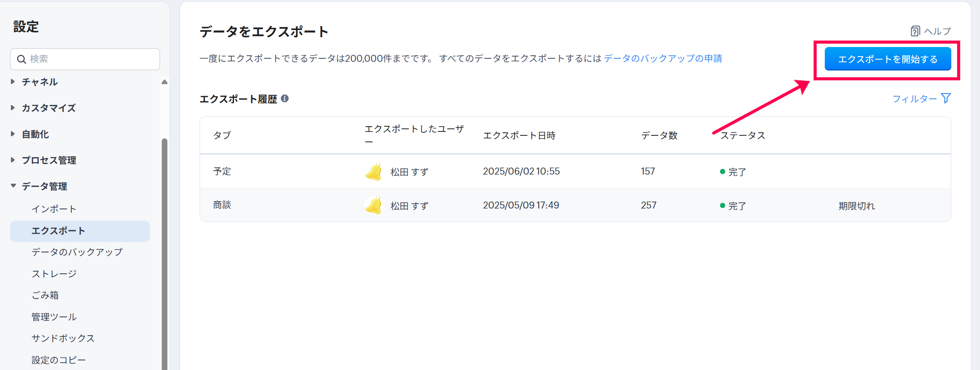Open the データのバックアップの申請 link
The height and width of the screenshot is (370, 980).
pyautogui.click(x=663, y=58)
